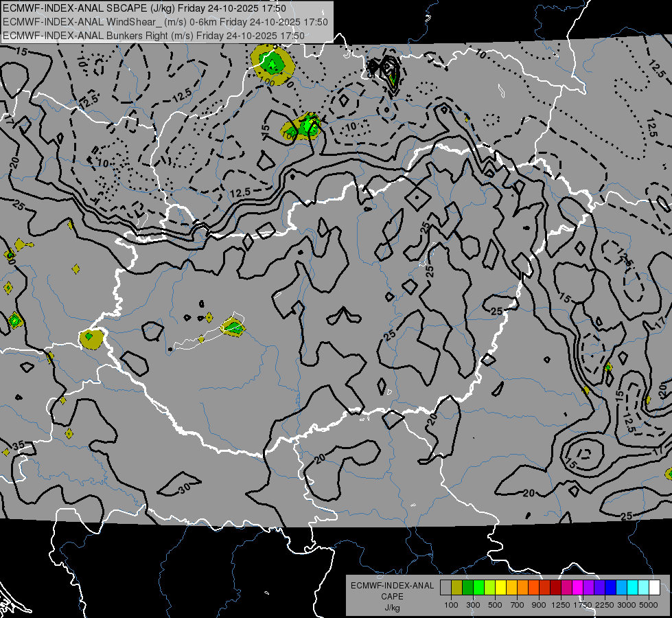Select the magenta legend swatch
This screenshot has height=618, width=672.
pyautogui.click(x=577, y=588)
